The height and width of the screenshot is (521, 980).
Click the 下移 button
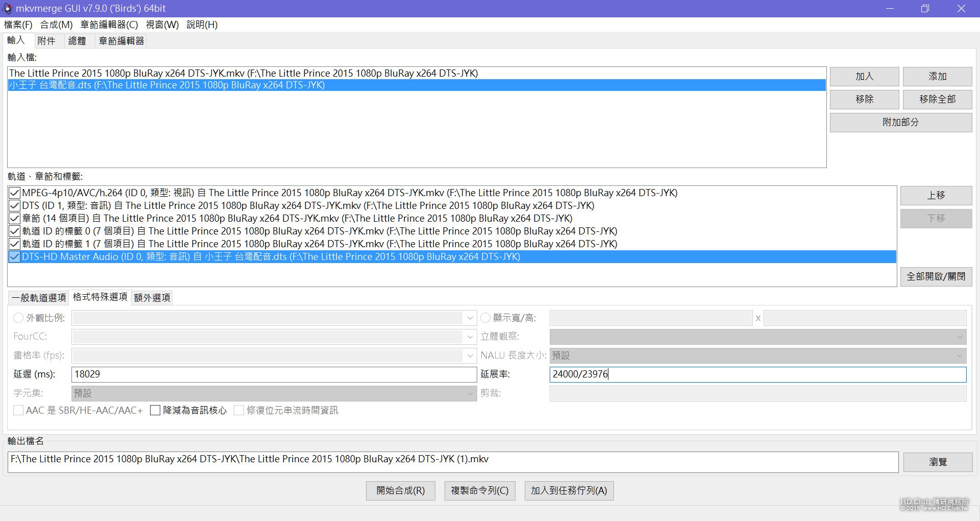pyautogui.click(x=936, y=219)
